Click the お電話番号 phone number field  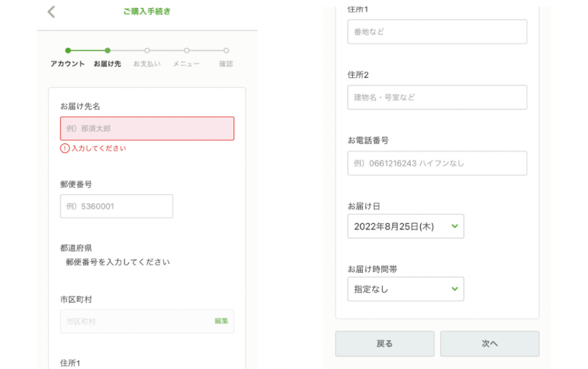pyautogui.click(x=437, y=163)
